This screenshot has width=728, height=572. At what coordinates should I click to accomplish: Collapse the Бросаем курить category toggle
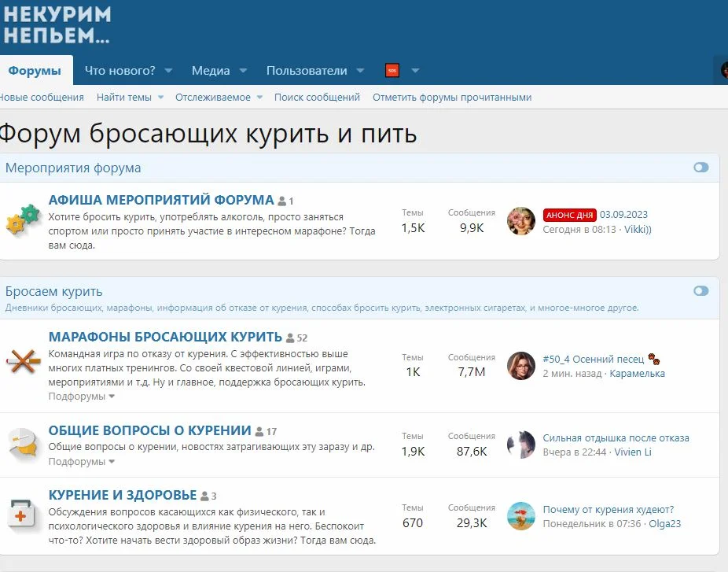pos(701,291)
